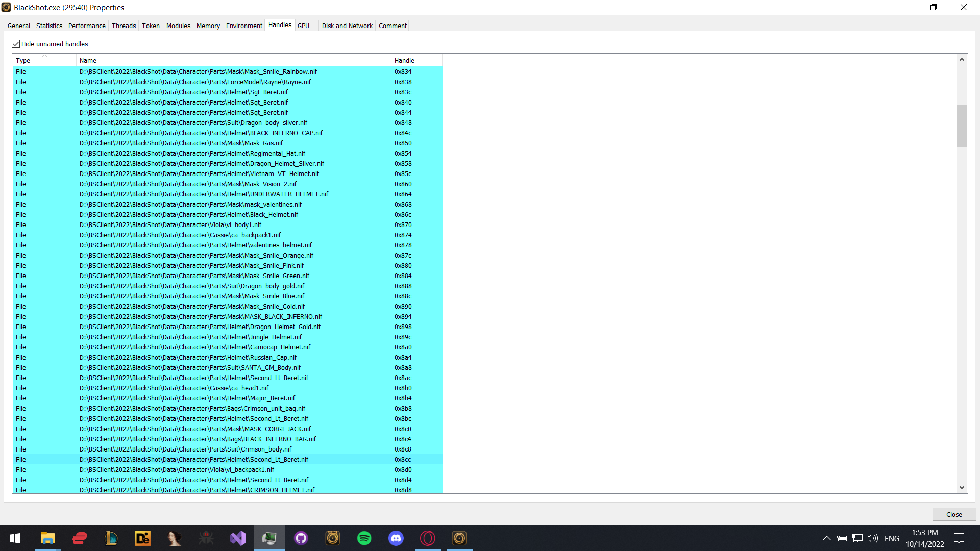The width and height of the screenshot is (980, 551).
Task: Open Spotify from the taskbar
Action: pyautogui.click(x=364, y=538)
